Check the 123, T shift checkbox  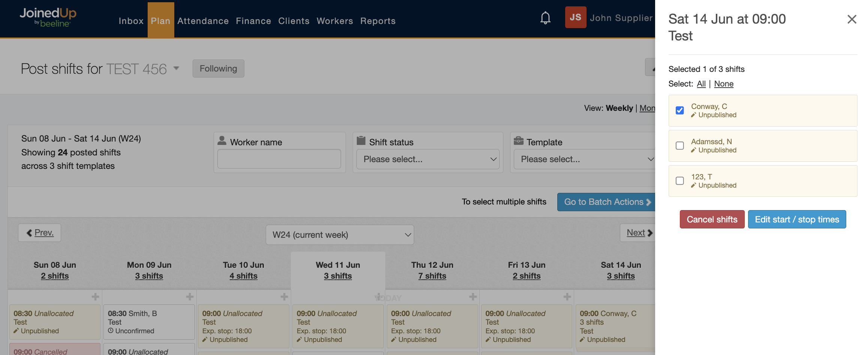pos(679,181)
